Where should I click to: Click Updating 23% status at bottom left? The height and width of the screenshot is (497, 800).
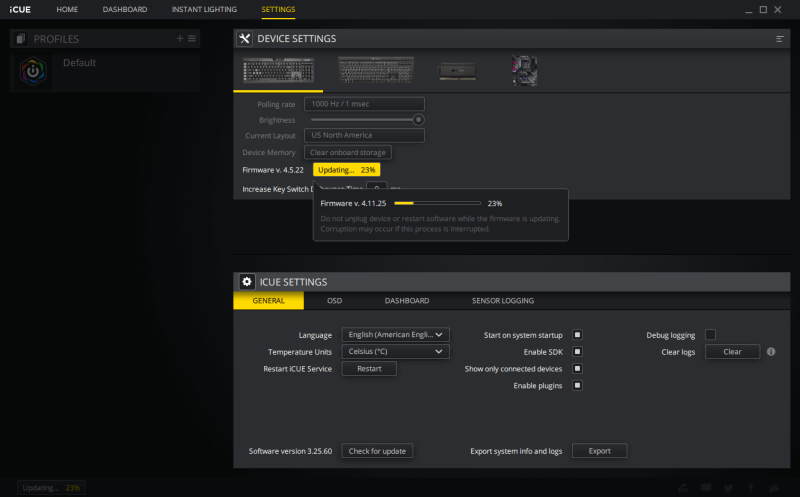tap(51, 488)
